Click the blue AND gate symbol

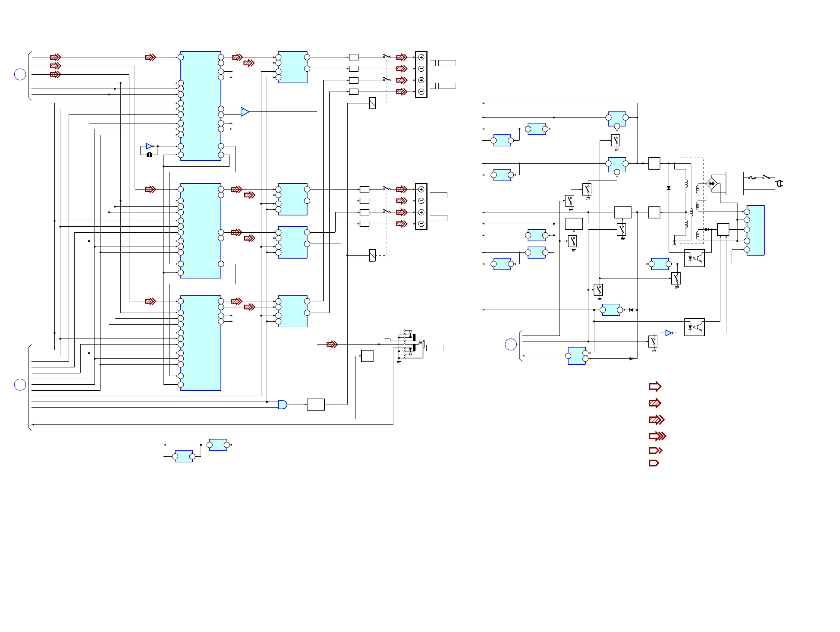click(x=282, y=405)
